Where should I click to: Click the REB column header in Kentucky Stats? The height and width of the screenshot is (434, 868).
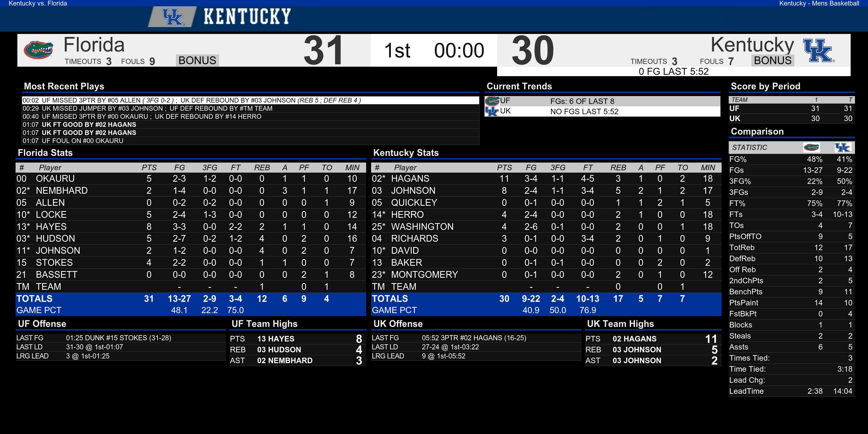[618, 167]
